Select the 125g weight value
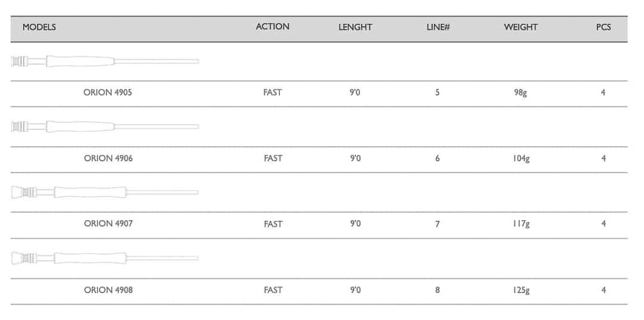Image resolution: width=644 pixels, height=320 pixels. point(521,291)
